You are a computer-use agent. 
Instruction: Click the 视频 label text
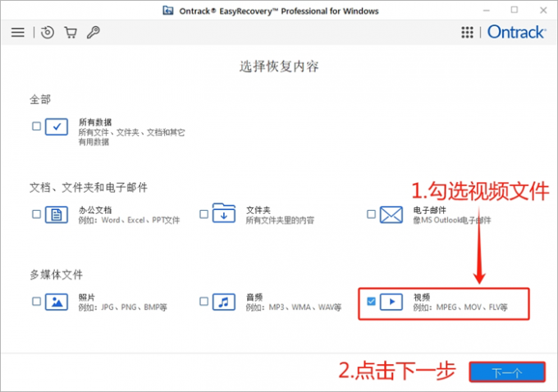422,298
